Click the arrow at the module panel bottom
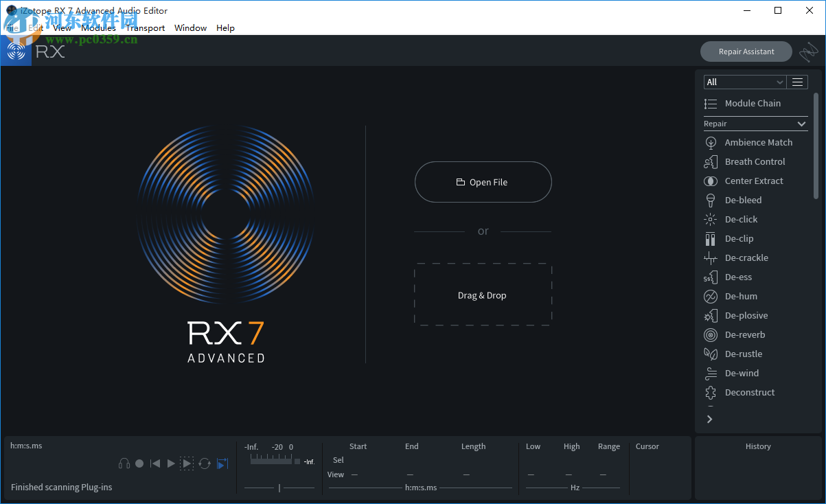The height and width of the screenshot is (504, 826). (x=710, y=419)
